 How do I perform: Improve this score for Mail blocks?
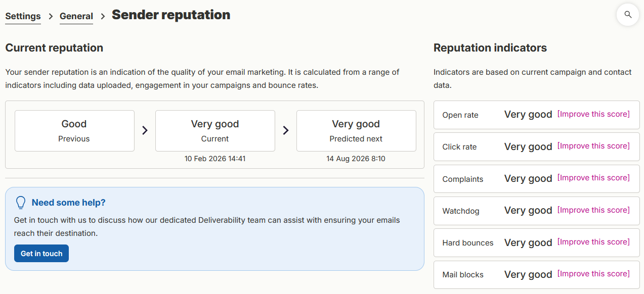pos(593,274)
